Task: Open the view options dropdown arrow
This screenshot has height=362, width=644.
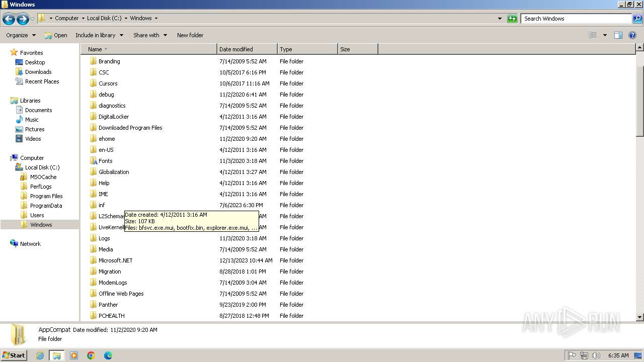Action: tap(605, 35)
